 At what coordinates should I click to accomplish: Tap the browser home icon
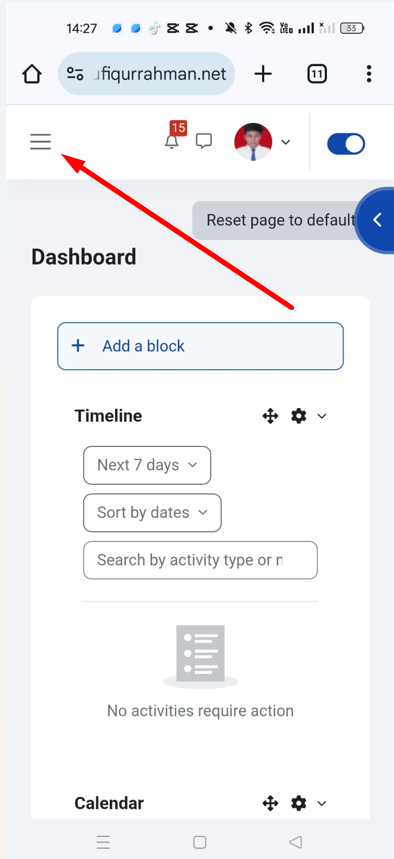pyautogui.click(x=32, y=73)
